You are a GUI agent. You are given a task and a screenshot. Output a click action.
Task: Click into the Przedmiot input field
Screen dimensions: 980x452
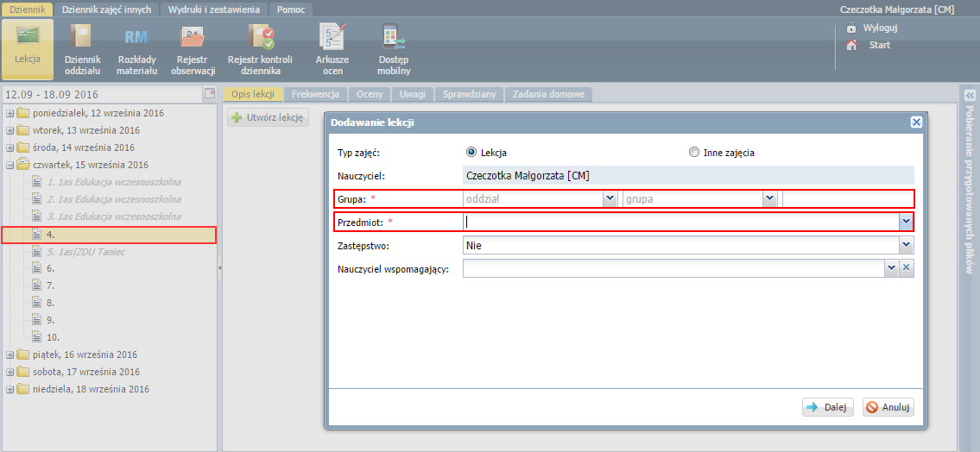680,222
